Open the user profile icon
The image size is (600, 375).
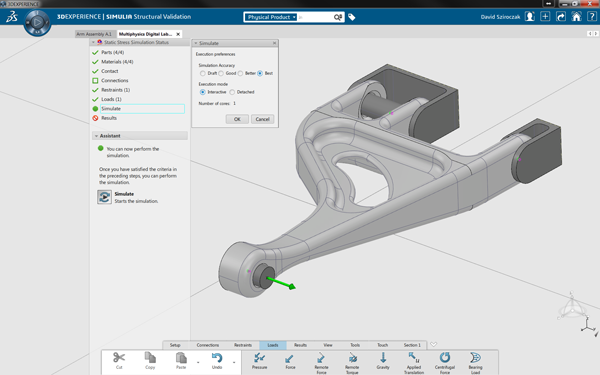[530, 16]
